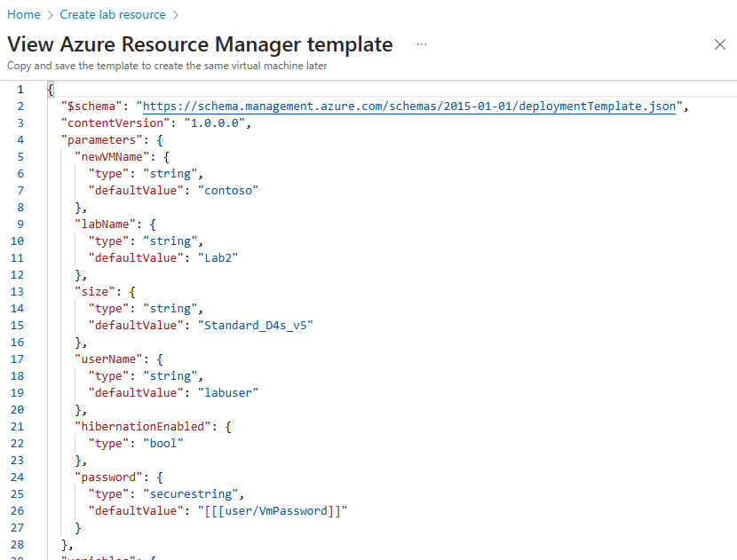Screen dimensions: 737x560
Task: Click the labuser default value
Action: tap(228, 392)
